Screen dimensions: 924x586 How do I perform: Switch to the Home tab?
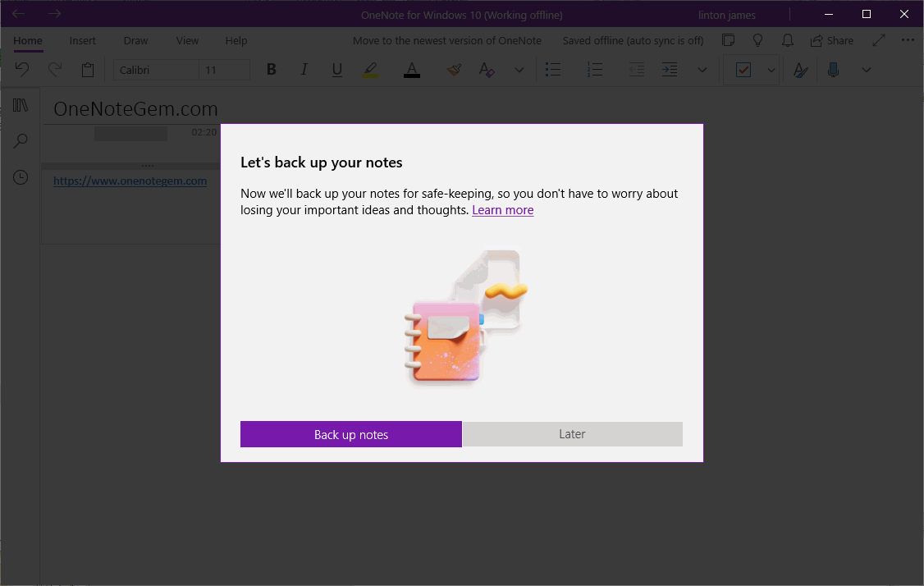28,41
